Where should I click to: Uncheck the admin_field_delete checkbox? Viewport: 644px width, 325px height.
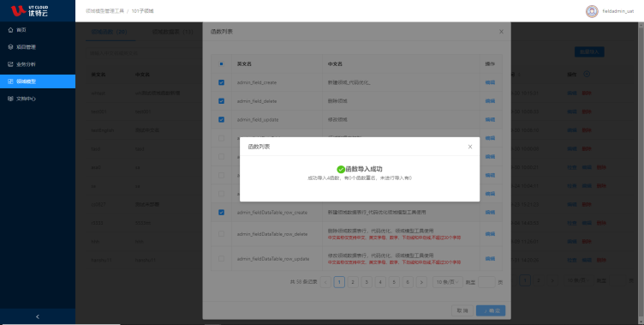coord(221,101)
